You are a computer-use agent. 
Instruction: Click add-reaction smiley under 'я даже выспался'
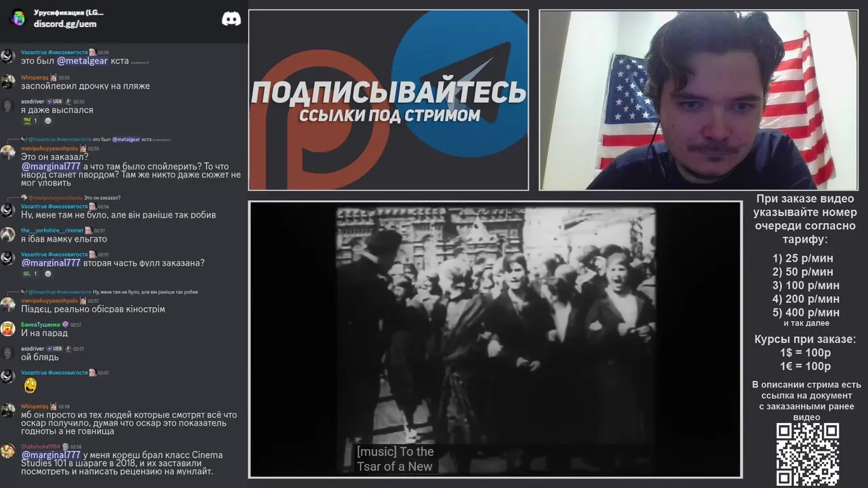(47, 121)
